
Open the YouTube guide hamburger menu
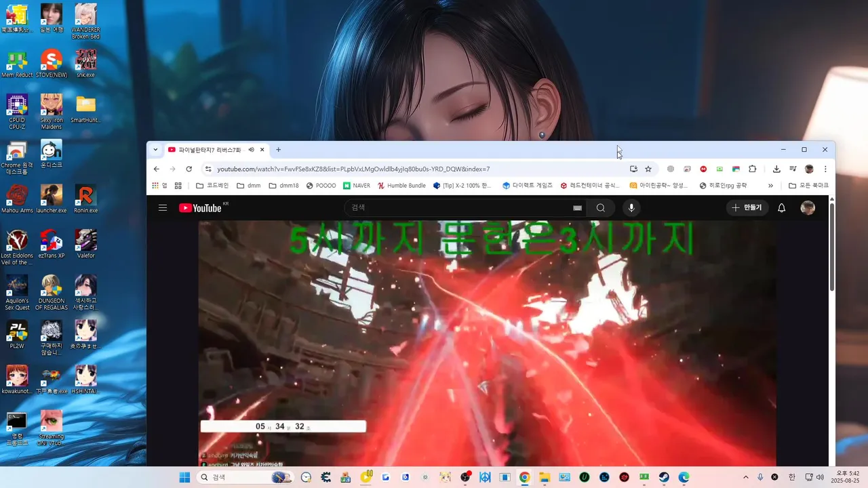tap(163, 207)
